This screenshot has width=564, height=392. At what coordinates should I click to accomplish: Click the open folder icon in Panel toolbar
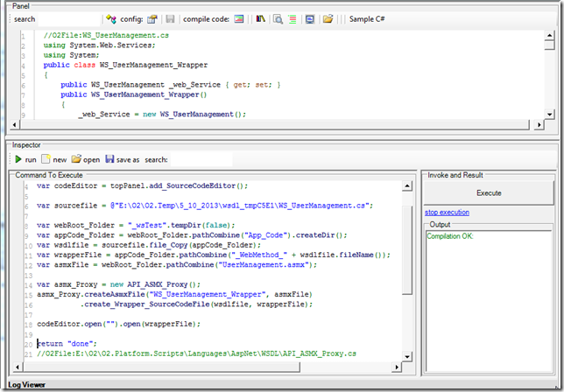(x=328, y=18)
